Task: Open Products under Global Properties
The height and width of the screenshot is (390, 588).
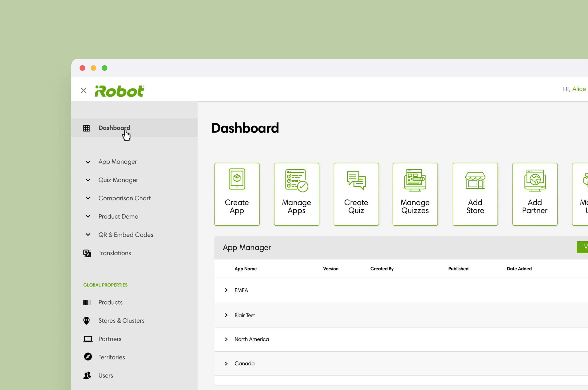Action: [x=110, y=302]
